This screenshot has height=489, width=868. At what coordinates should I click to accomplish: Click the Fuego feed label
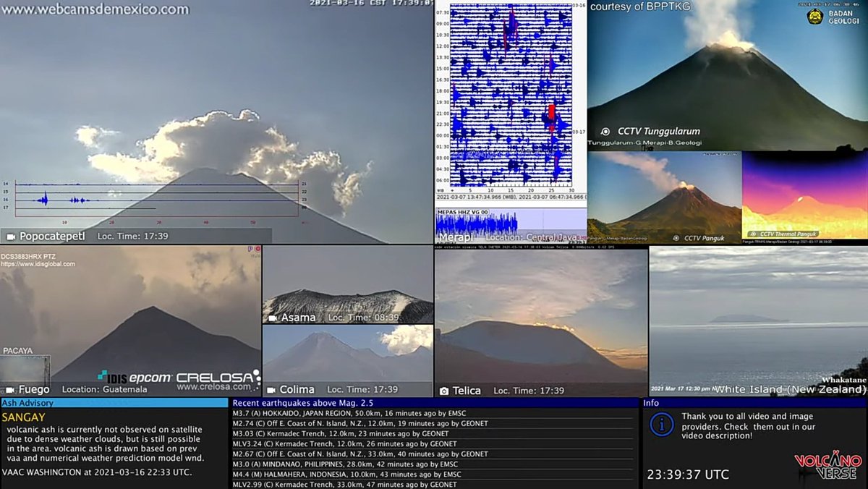click(x=34, y=390)
